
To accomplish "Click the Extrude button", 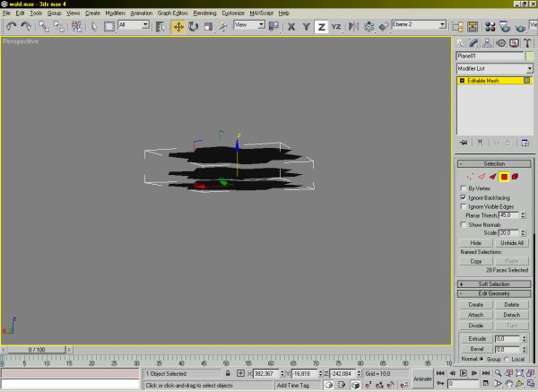I will (x=477, y=339).
